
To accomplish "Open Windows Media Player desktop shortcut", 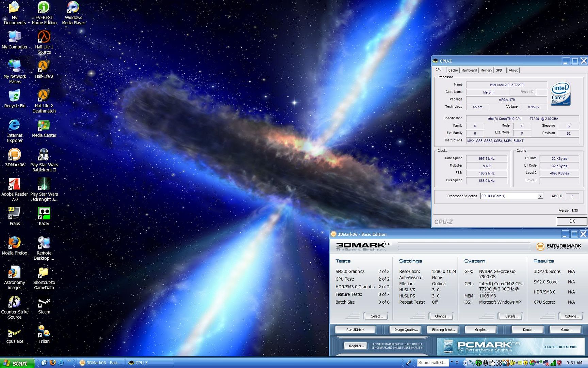I will pyautogui.click(x=73, y=12).
